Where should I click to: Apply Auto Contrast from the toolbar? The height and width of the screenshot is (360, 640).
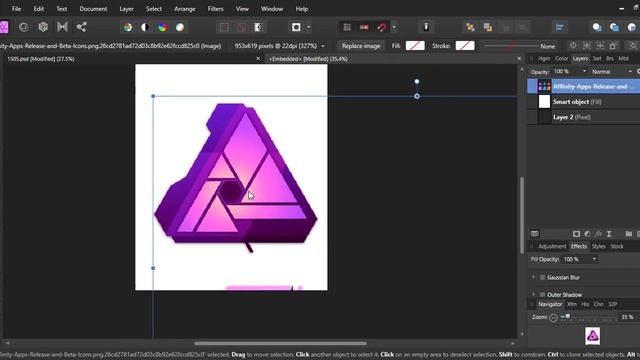tap(145, 27)
